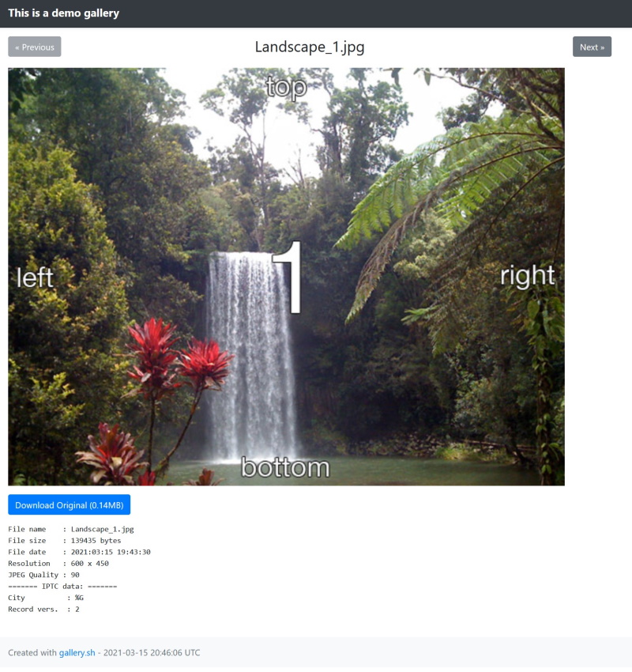Viewport: 632px width, 672px height.
Task: Click the "bottom" label on the photo
Action: pos(285,467)
